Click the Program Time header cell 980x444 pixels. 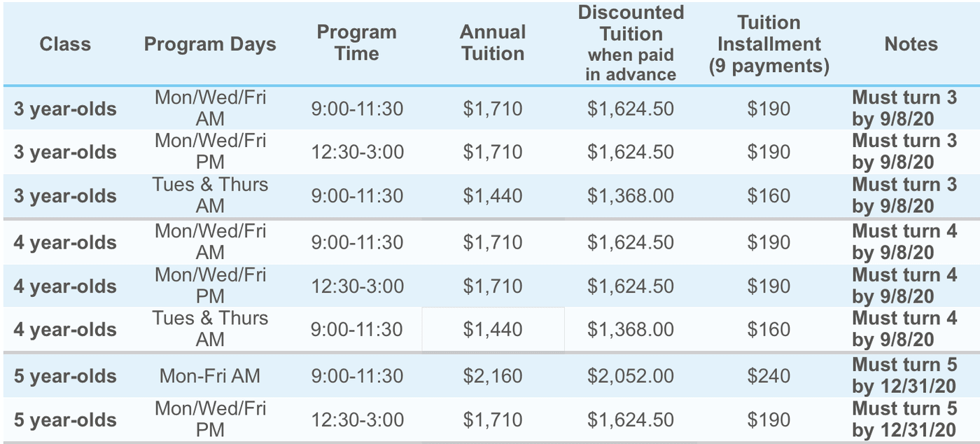(356, 43)
